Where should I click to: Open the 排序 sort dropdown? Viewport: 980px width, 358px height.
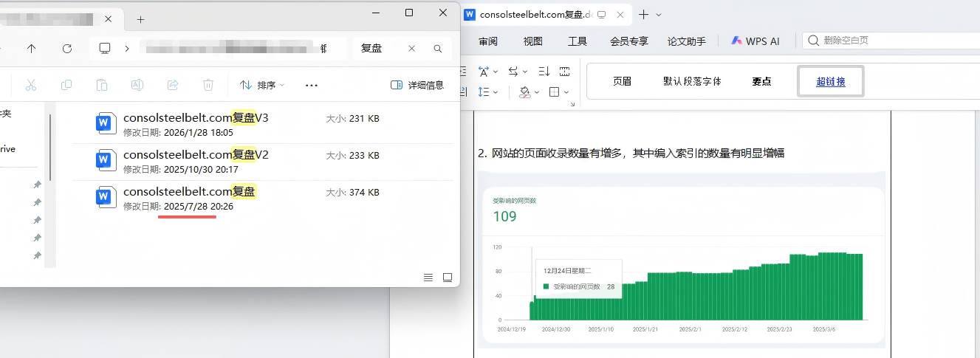click(262, 85)
